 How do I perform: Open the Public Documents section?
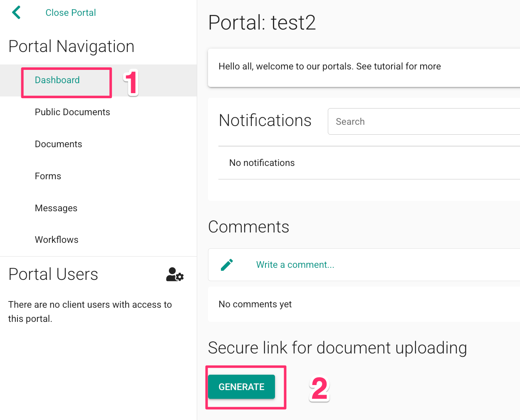(72, 112)
